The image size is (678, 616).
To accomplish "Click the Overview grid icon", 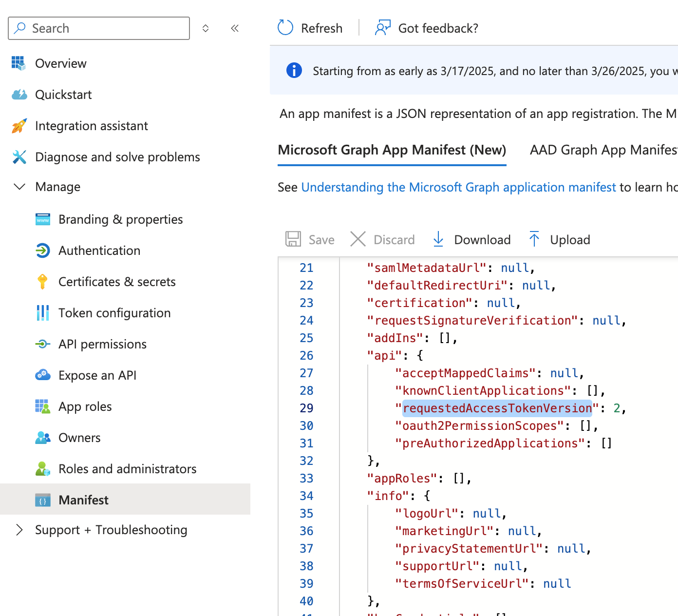I will pyautogui.click(x=19, y=63).
